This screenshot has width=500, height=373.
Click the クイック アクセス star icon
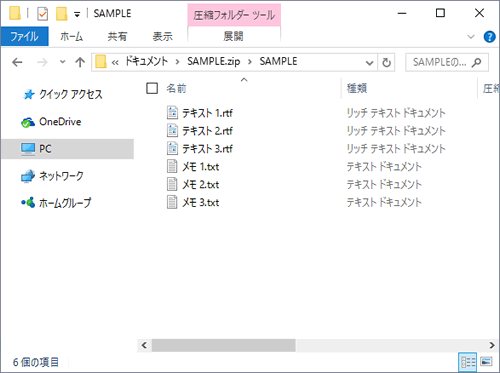(x=29, y=95)
